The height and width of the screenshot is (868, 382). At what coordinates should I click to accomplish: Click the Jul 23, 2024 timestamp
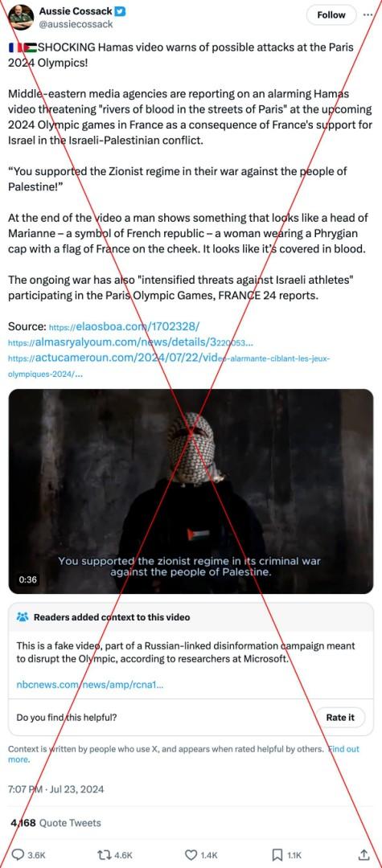(x=56, y=789)
